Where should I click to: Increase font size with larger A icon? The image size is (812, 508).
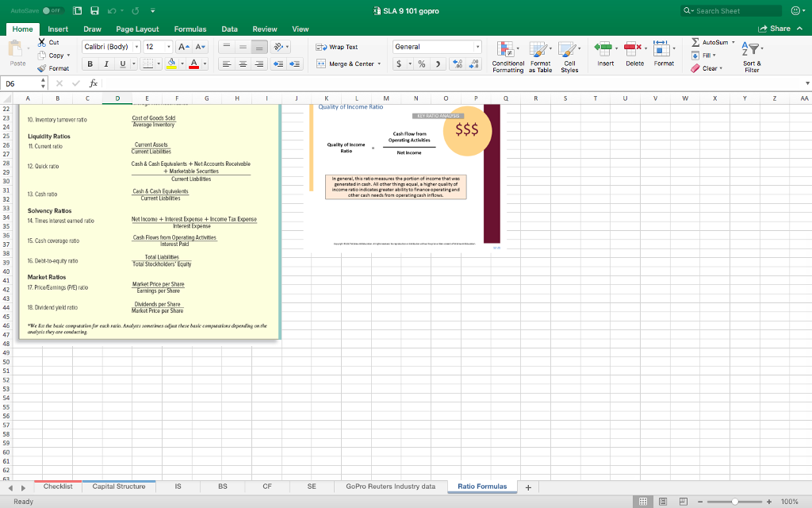click(183, 47)
